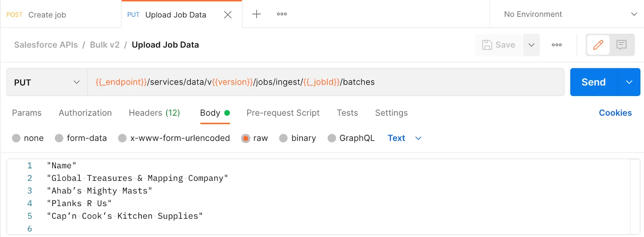Screen dimensions: 644x237
Task: Open the Pre-request Script tab
Action: tap(283, 113)
